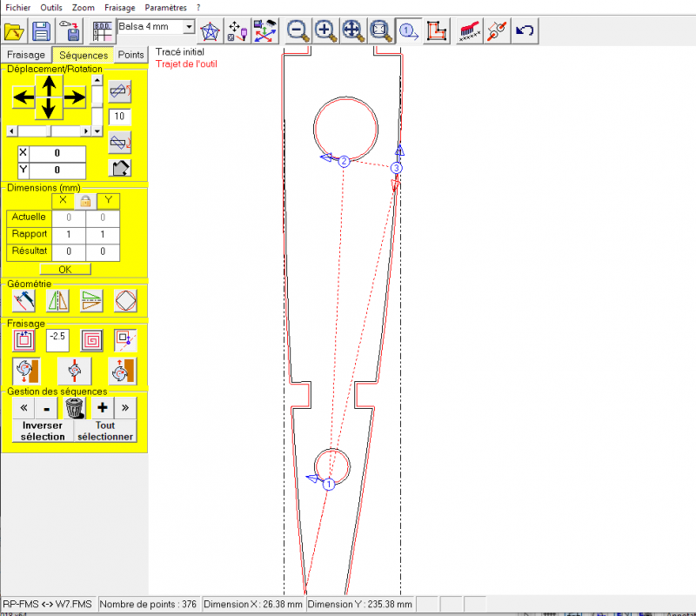Toggle the dimensions ratio padlock
Image resolution: width=696 pixels, height=616 pixels.
click(85, 202)
